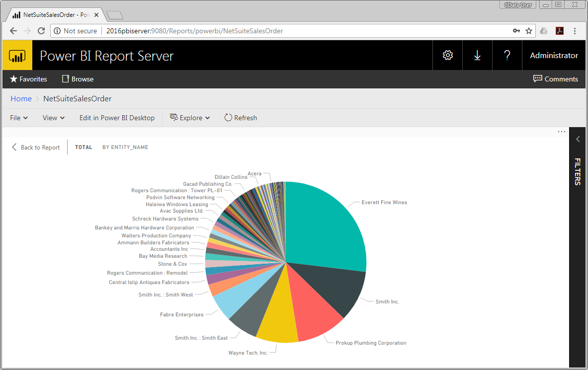Screen dimensions: 588x370
Task: Click the browser back arrow
Action: point(13,31)
